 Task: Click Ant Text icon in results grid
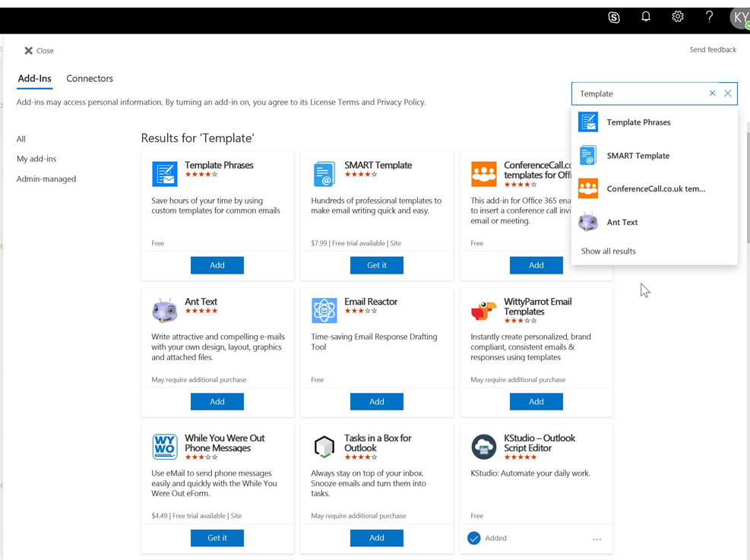point(165,310)
